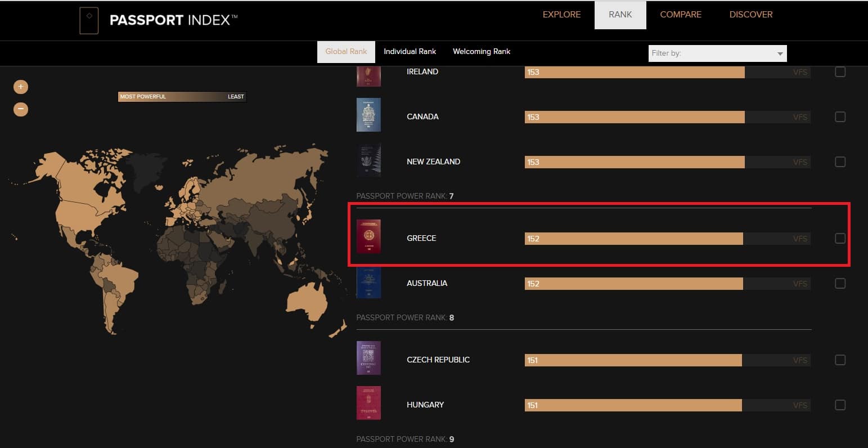
Task: Zoom in on the world map
Action: click(21, 87)
